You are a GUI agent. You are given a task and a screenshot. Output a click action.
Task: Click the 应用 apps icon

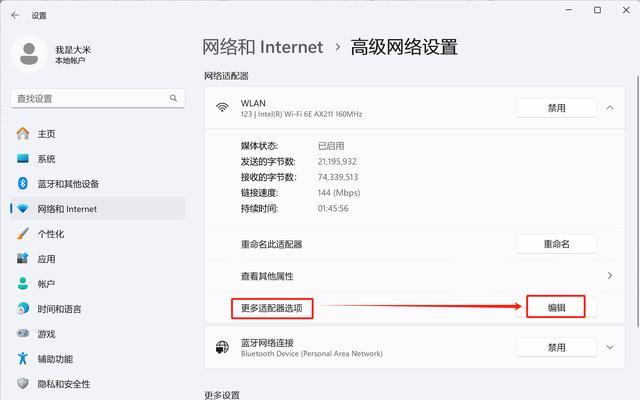(x=23, y=258)
